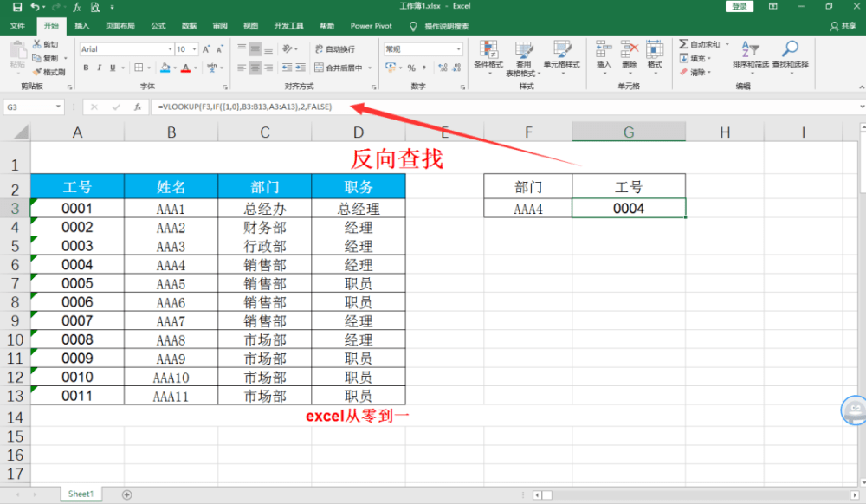Apply red font color A button
866x504 pixels.
(x=185, y=68)
